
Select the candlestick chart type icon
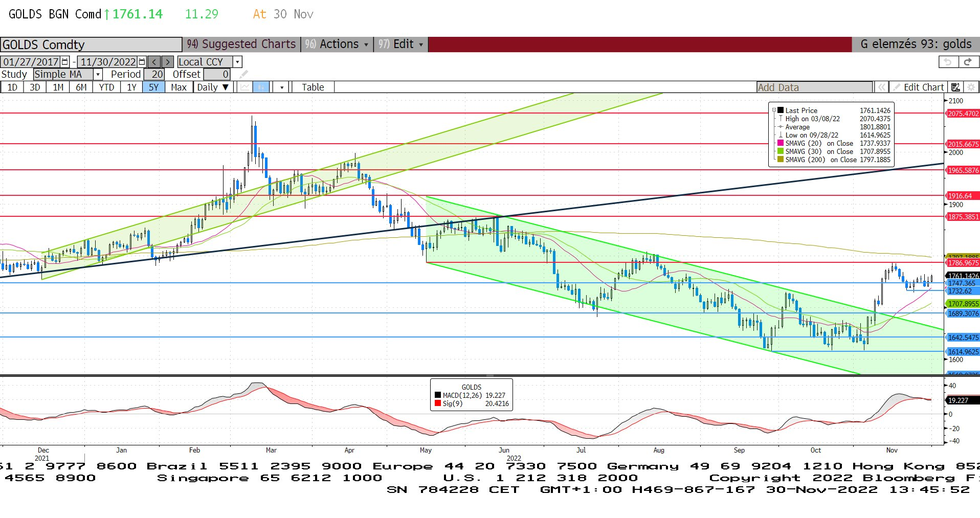click(x=261, y=87)
